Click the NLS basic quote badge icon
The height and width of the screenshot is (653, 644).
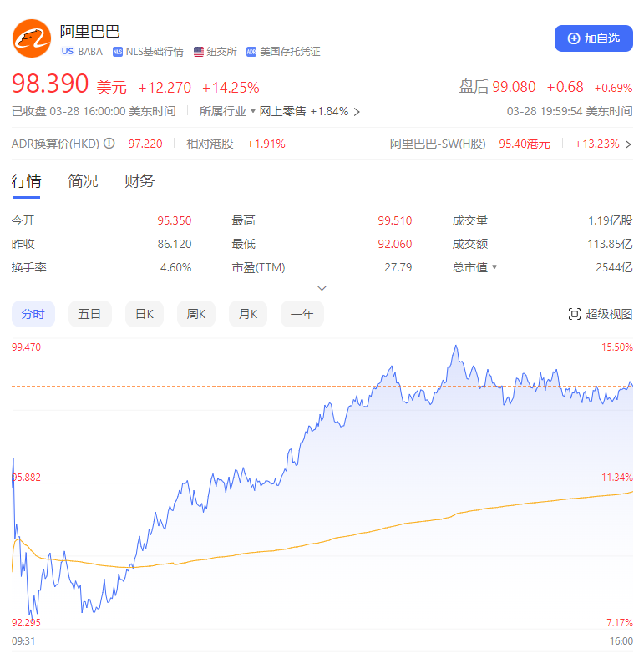(118, 52)
